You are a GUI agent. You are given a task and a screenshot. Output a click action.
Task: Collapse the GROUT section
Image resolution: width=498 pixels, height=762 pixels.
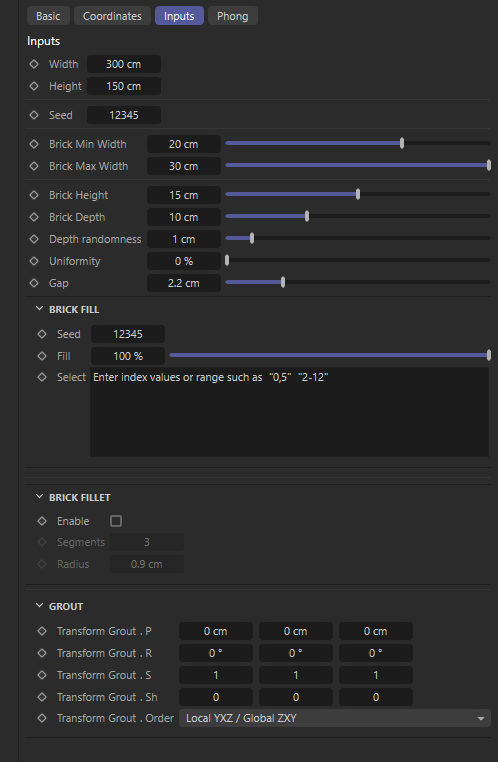(39, 606)
